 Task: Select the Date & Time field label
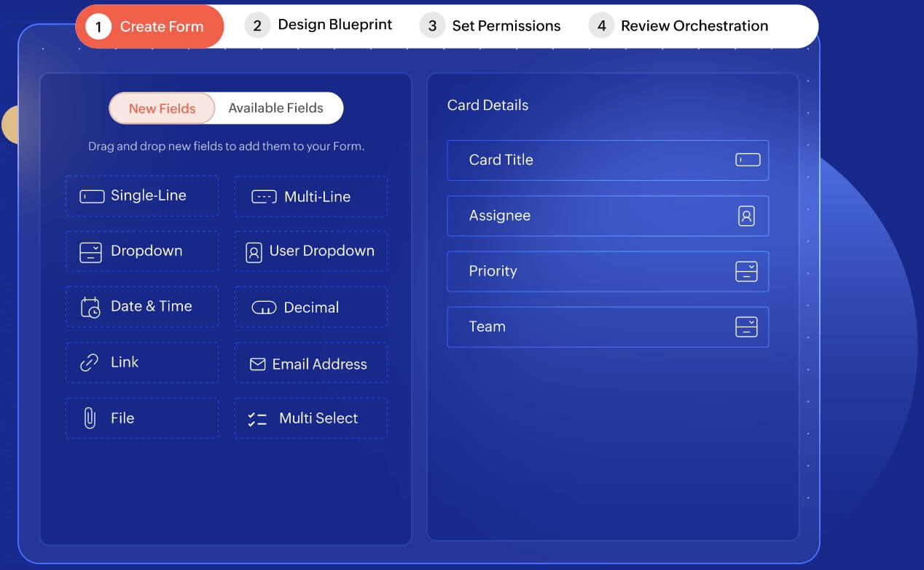pos(152,306)
